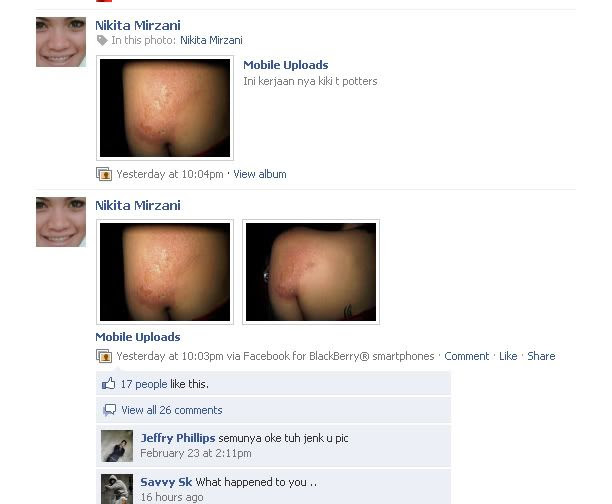Click the tag icon beside "In this photo"
Image resolution: width=612 pixels, height=504 pixels.
102,40
